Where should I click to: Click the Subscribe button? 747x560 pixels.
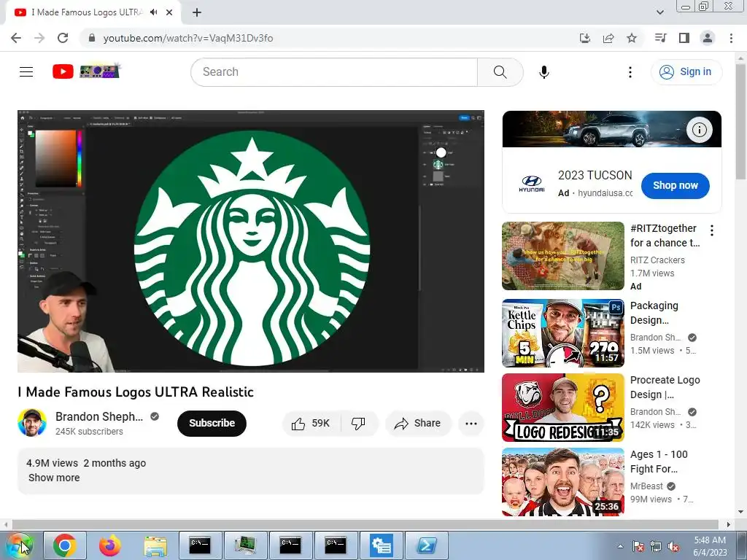212,423
